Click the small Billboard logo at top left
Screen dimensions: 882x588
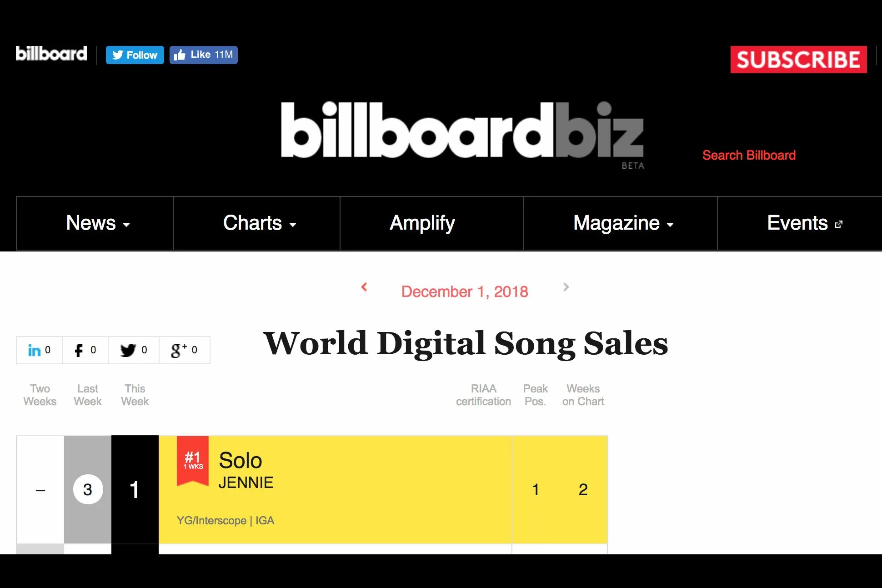coord(51,54)
